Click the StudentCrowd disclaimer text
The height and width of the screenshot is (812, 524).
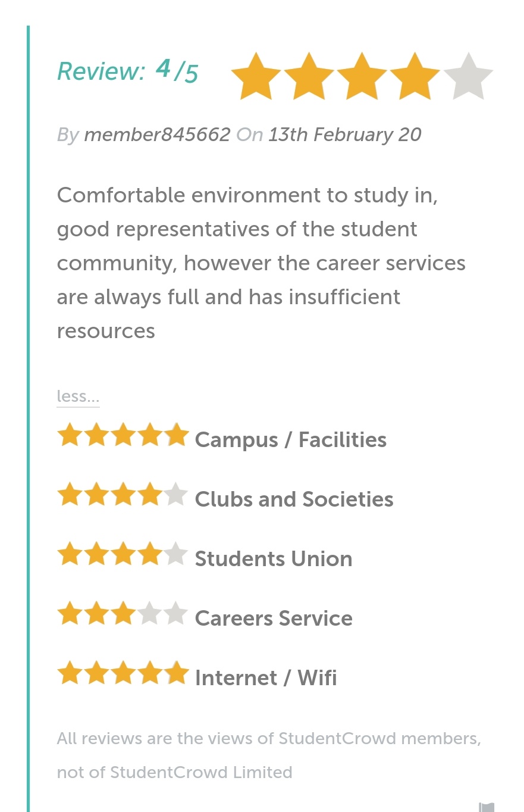coord(269,755)
